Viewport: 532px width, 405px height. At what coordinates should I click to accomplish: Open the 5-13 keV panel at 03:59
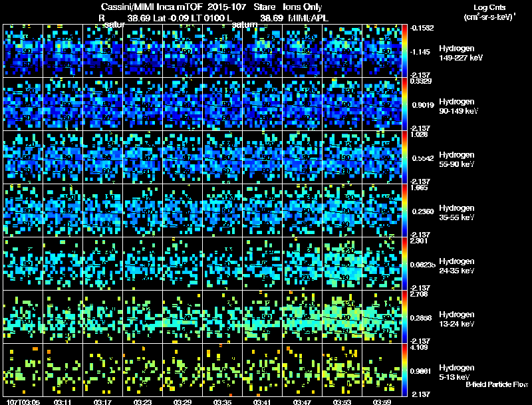point(382,370)
